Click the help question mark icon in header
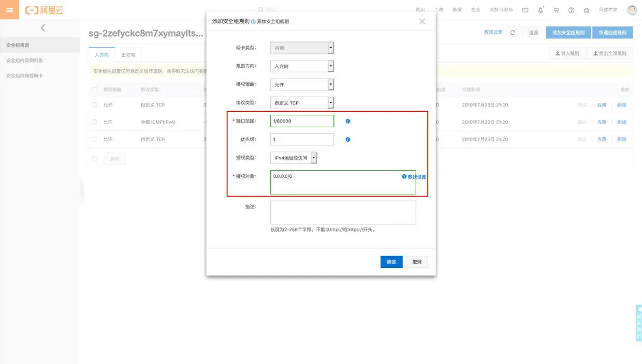Screen dimensions: 642x364 coord(571,10)
